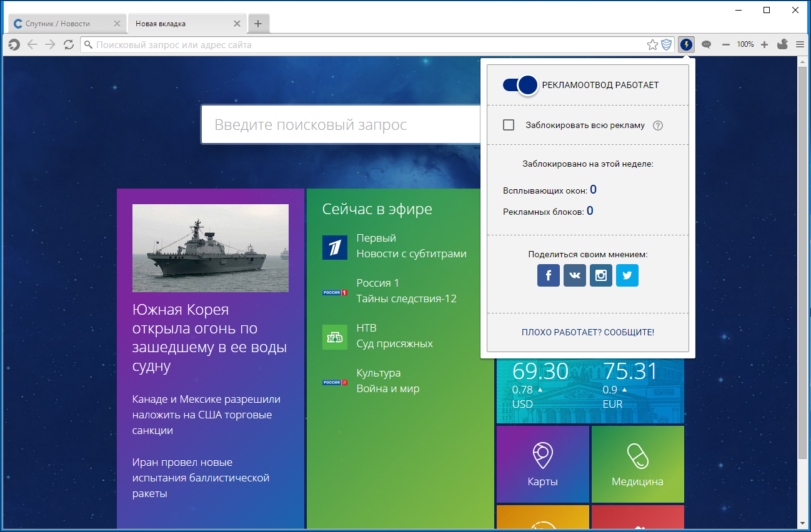
Task: Click the USD rate 69.30
Action: pos(540,372)
